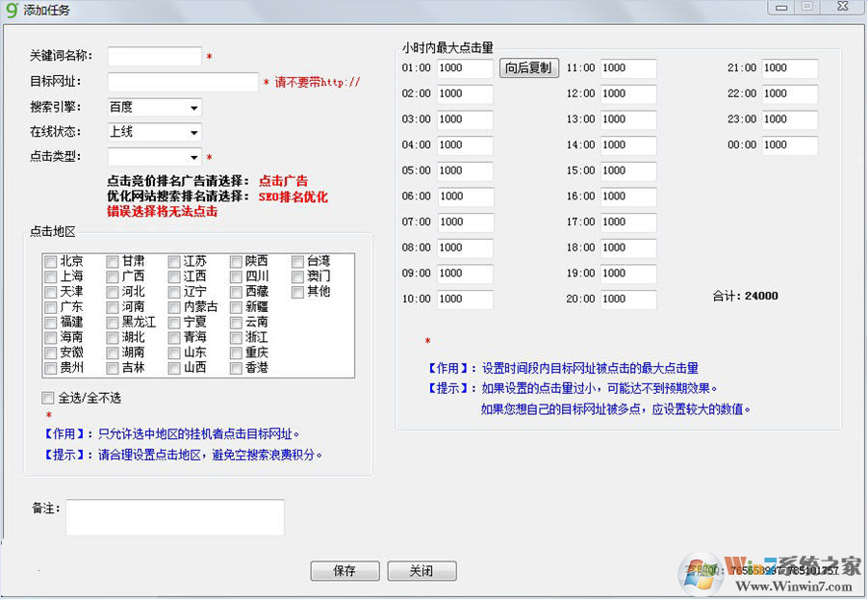This screenshot has height=600, width=868.
Task: Click the 关闭 button
Action: click(x=421, y=570)
